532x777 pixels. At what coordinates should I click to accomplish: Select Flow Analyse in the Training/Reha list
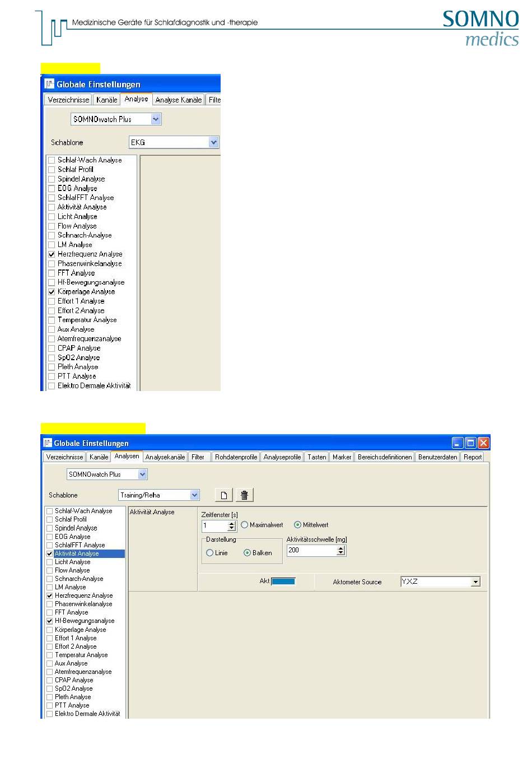(x=72, y=570)
